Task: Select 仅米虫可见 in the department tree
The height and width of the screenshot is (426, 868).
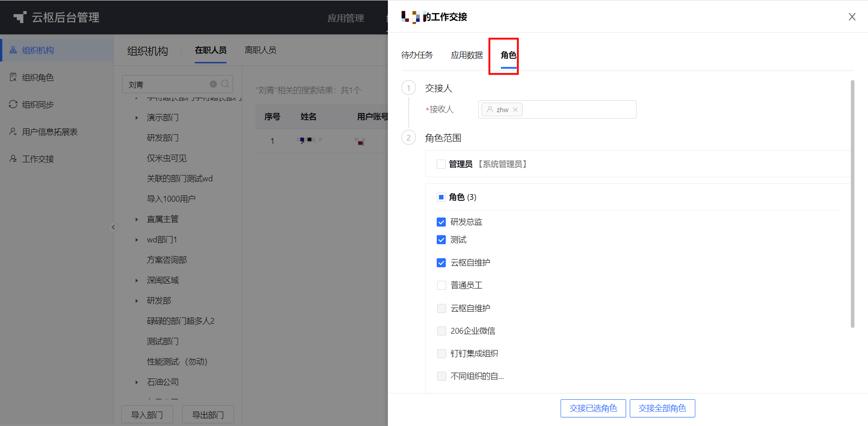Action: pyautogui.click(x=167, y=158)
